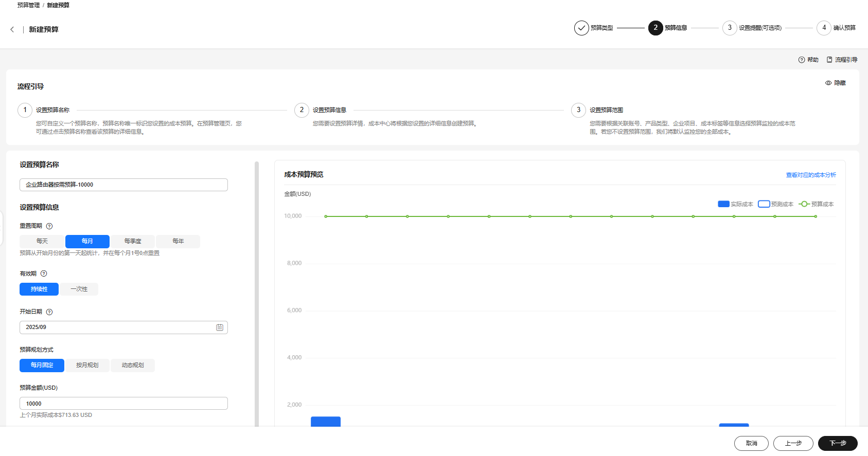This screenshot has height=456, width=868.
Task: Click the form panel vertical scrollbar
Action: click(257, 293)
